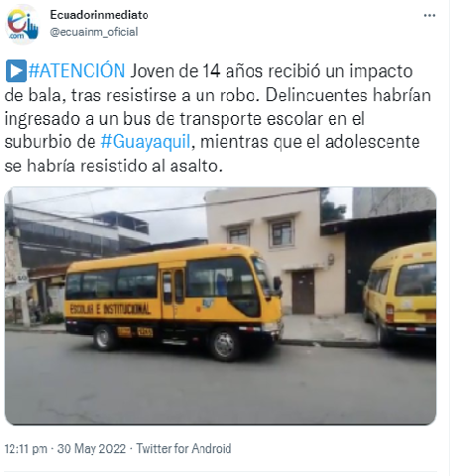Viewport: 455px width, 476px height.
Task: Open the tweet's three-dot more options menu
Action: (x=429, y=16)
